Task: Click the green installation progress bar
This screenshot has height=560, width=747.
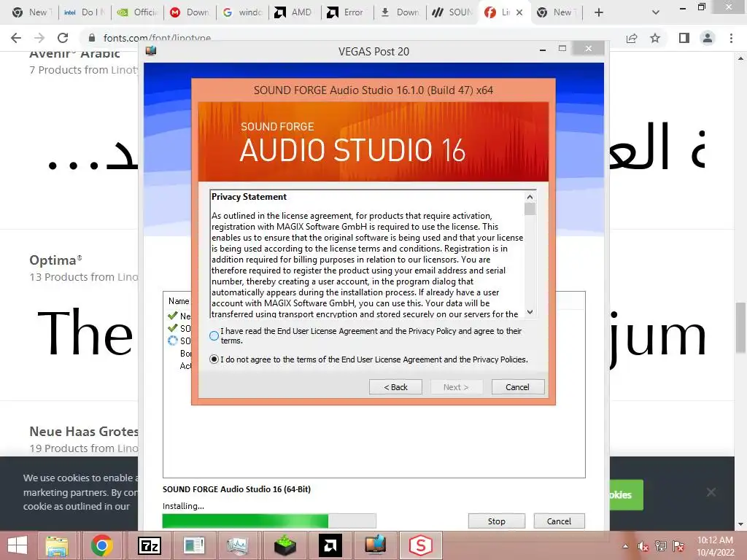Action: click(x=269, y=521)
